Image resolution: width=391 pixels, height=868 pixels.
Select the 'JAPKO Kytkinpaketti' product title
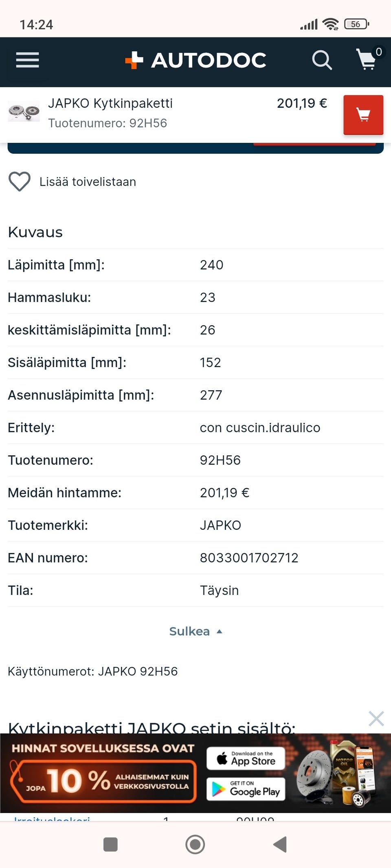tap(110, 103)
